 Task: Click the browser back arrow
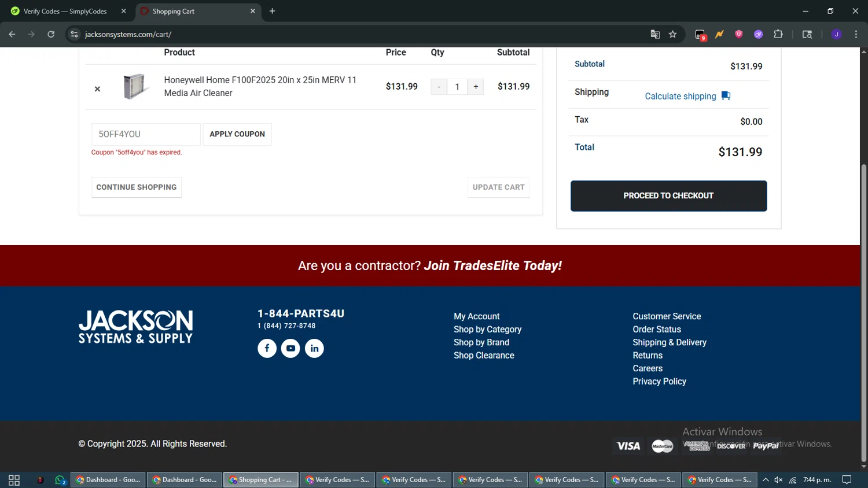[12, 34]
